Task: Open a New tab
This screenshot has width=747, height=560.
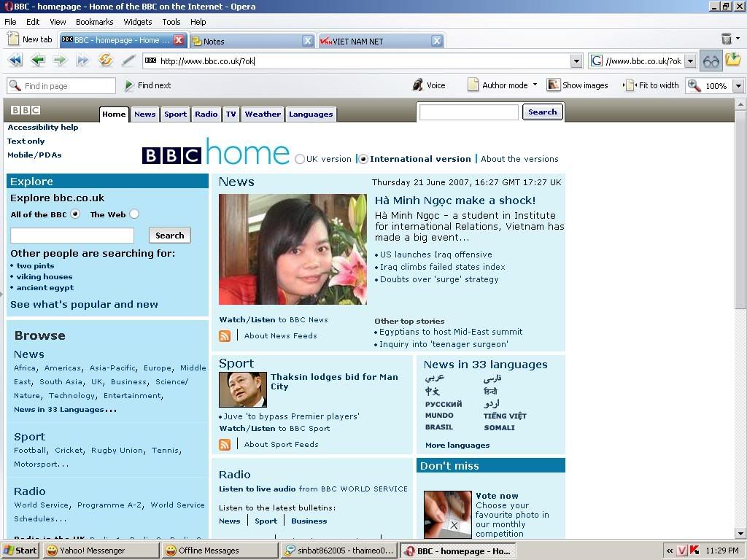Action: pos(29,39)
